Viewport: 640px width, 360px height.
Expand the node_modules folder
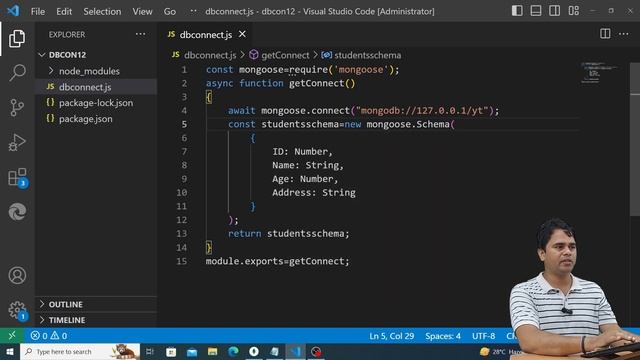coord(89,71)
